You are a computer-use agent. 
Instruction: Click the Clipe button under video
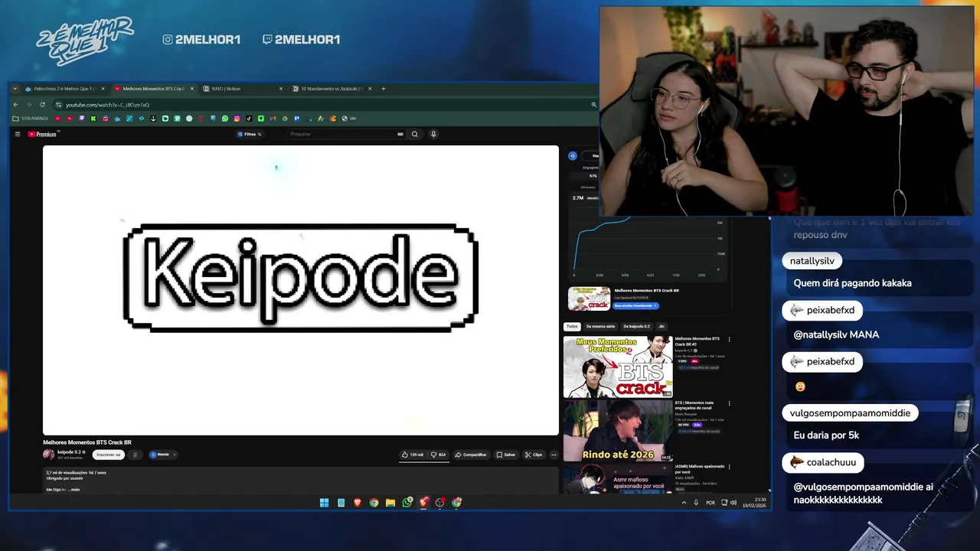click(x=534, y=455)
